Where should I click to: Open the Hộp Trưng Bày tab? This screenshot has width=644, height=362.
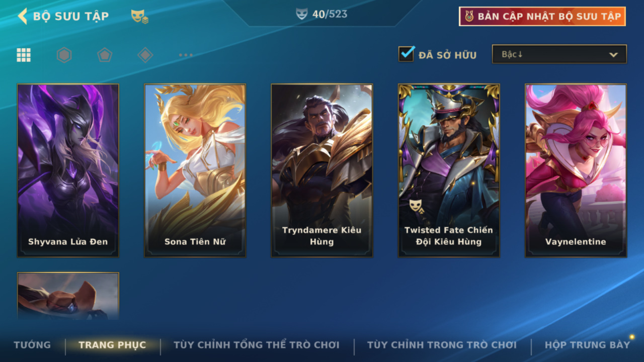coord(587,345)
